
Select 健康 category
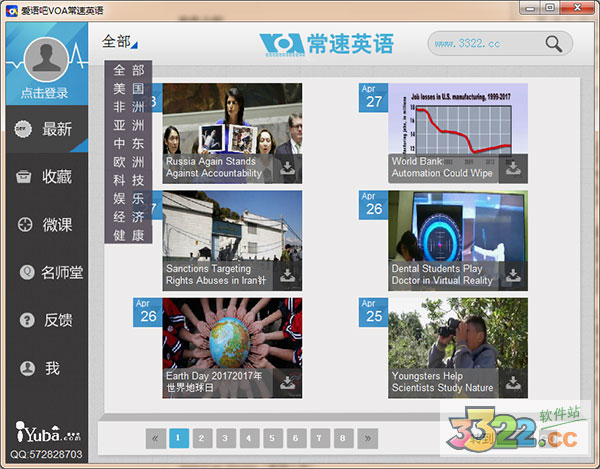(129, 235)
